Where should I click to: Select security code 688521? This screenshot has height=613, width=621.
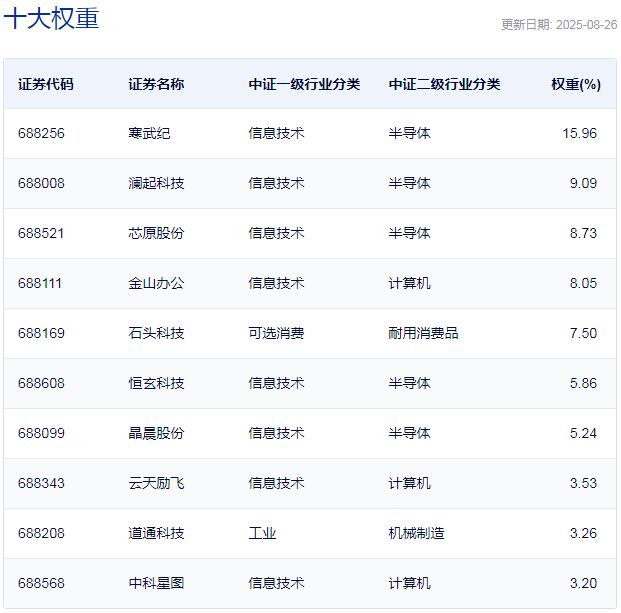click(41, 233)
